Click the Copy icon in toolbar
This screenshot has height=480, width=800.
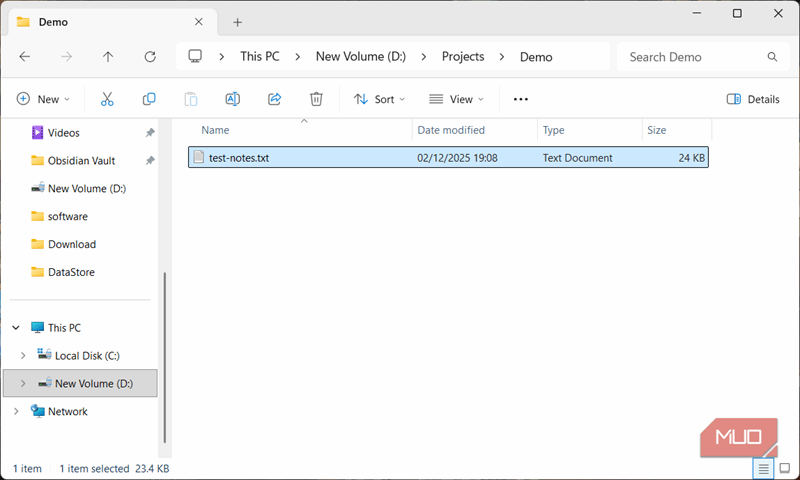149,99
